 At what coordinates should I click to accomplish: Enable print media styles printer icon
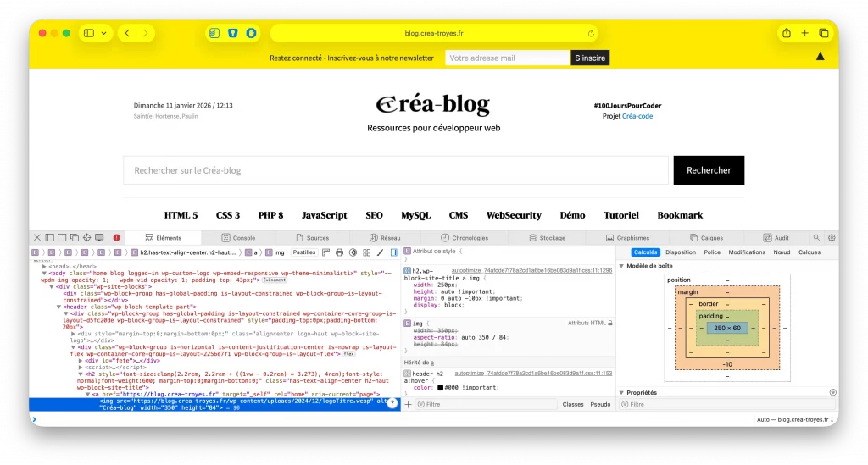click(339, 252)
